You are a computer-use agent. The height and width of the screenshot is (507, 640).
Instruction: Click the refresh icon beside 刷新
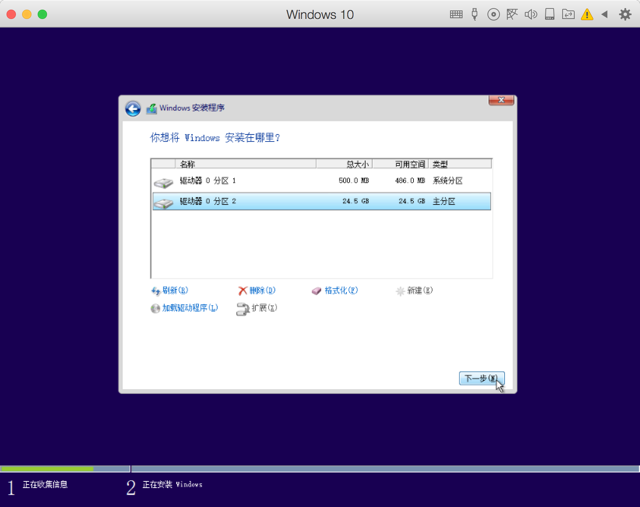156,291
